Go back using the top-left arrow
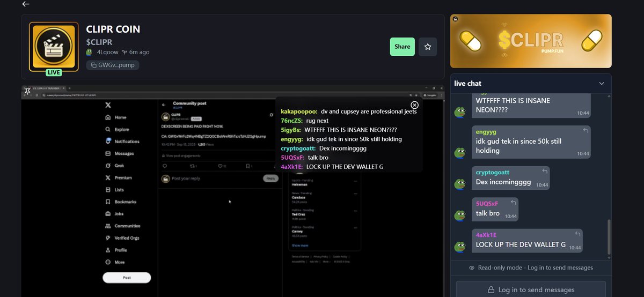Image resolution: width=644 pixels, height=297 pixels. pyautogui.click(x=26, y=4)
